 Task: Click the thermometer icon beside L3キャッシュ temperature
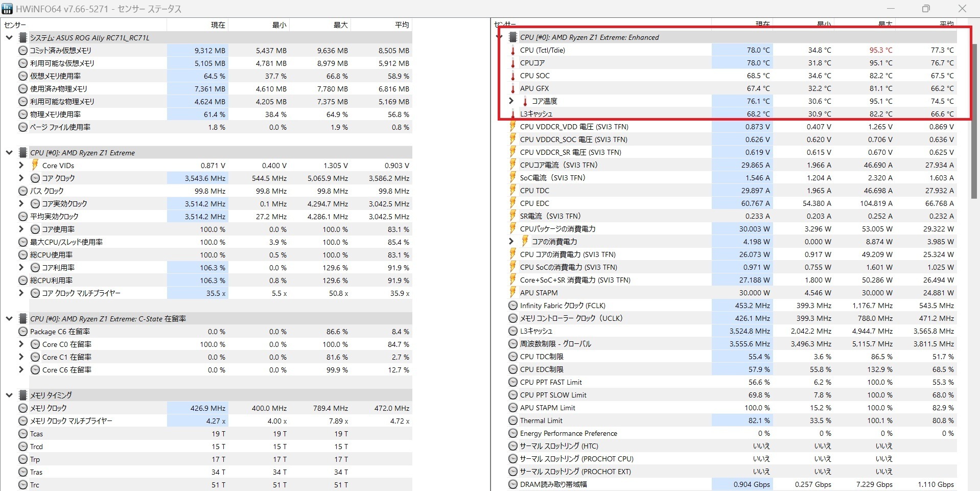[x=513, y=114]
